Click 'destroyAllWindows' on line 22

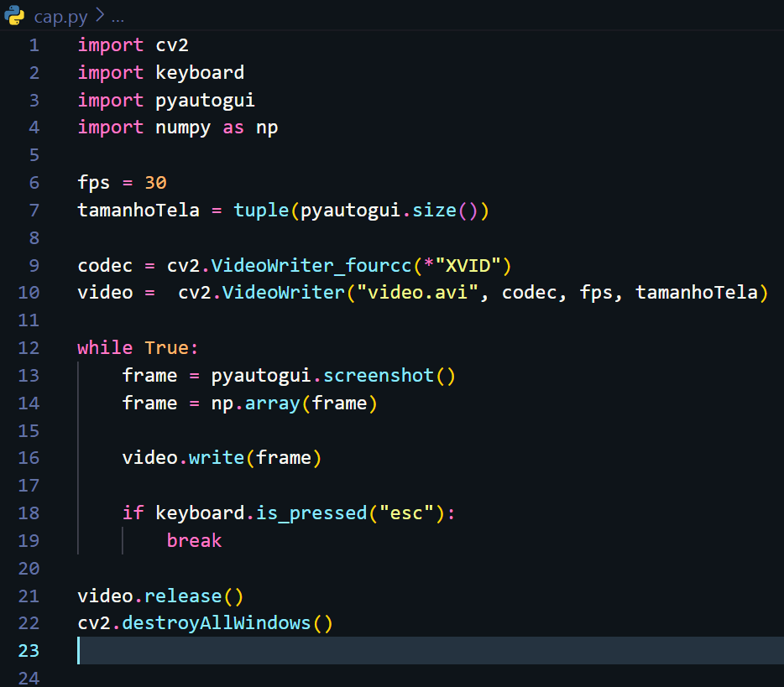coord(217,623)
